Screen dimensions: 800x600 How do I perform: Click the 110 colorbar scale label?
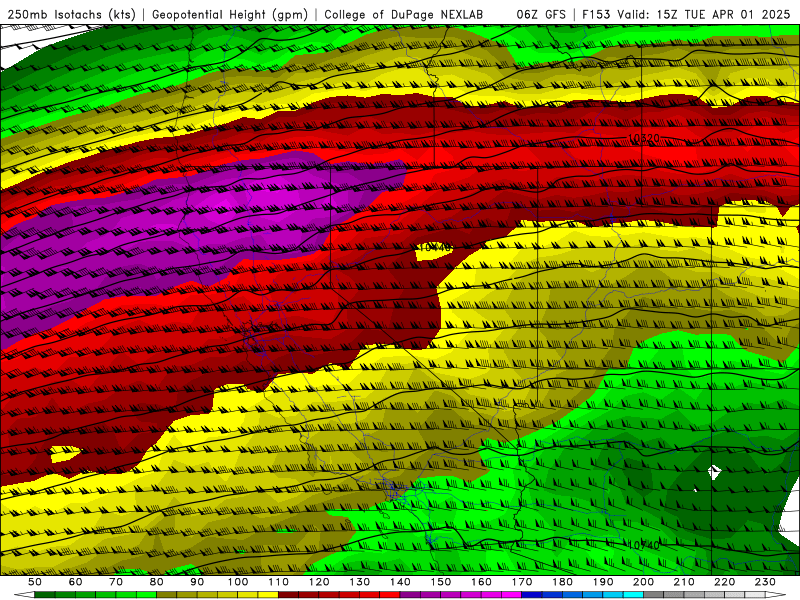click(278, 582)
